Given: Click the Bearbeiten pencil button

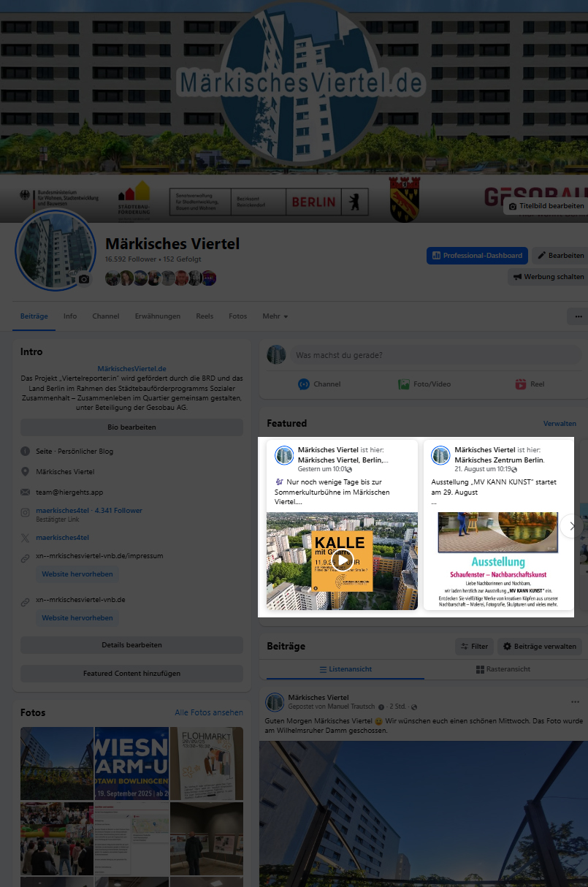Looking at the screenshot, I should click(560, 256).
